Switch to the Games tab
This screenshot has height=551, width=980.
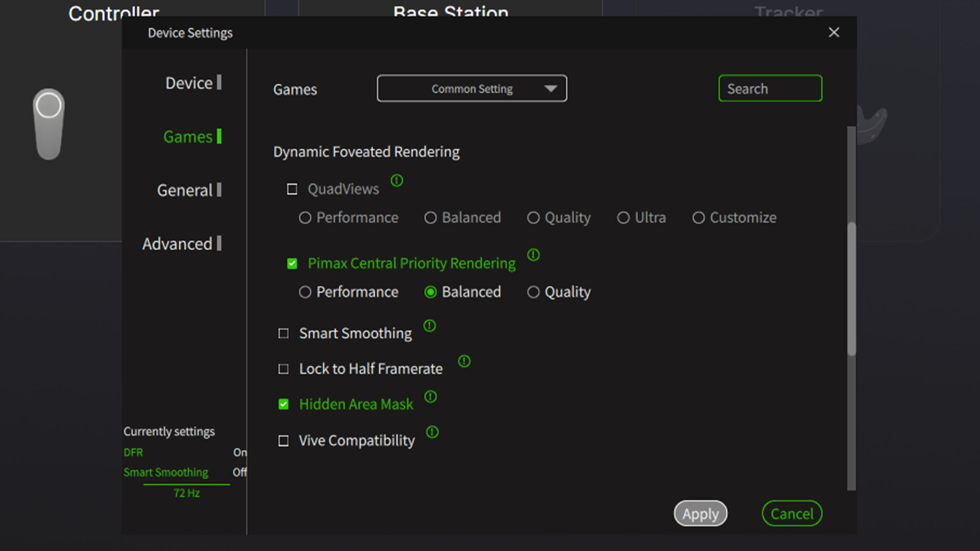tap(192, 137)
